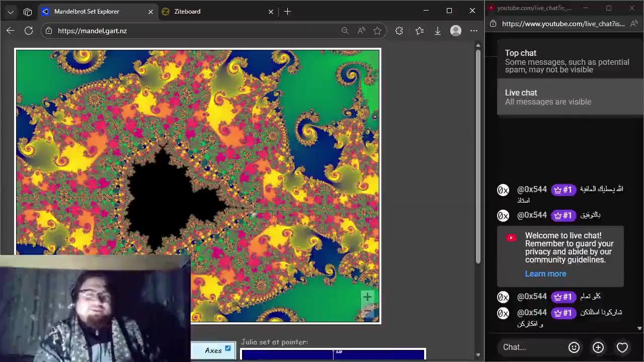Screen dimensions: 644x362
Task: Click the plus circle icon beside chat input
Action: (x=598, y=347)
